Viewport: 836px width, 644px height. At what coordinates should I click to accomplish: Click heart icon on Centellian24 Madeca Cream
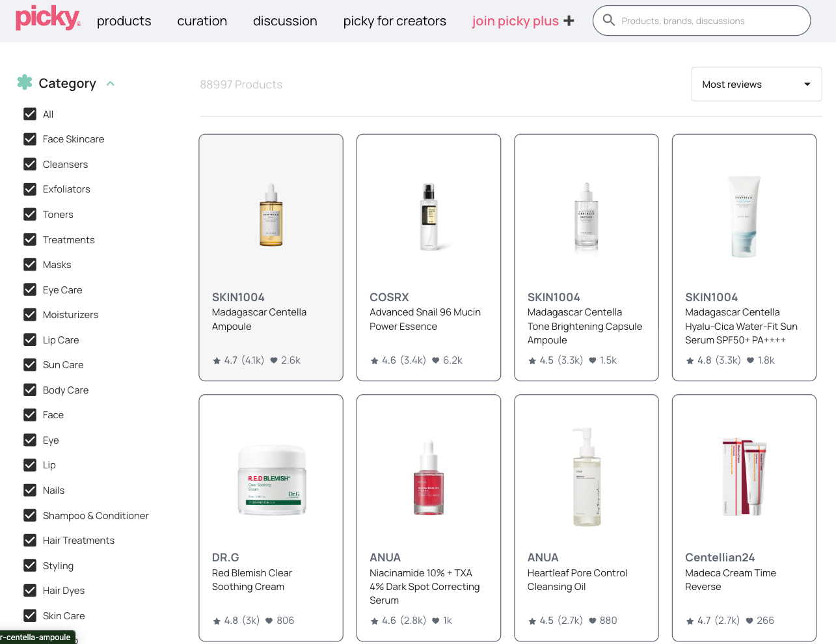click(749, 621)
